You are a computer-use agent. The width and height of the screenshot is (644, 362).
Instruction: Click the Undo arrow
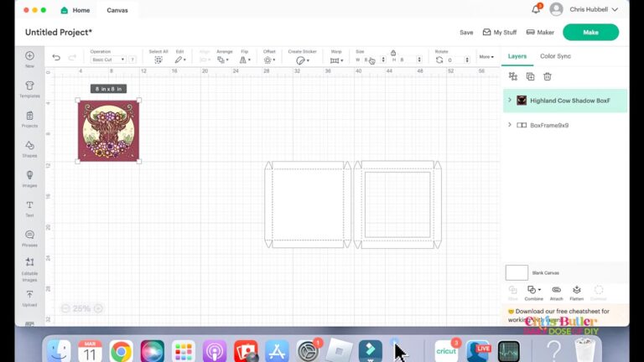click(56, 58)
